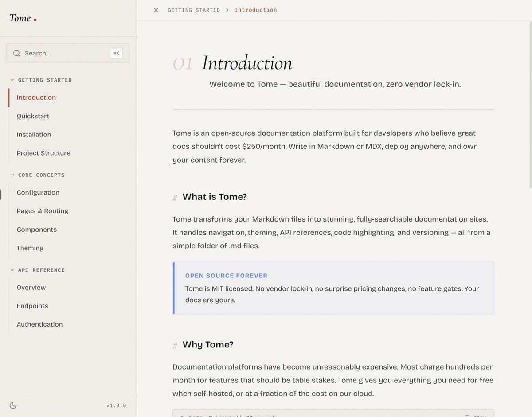Open the Components page

pyautogui.click(x=37, y=230)
